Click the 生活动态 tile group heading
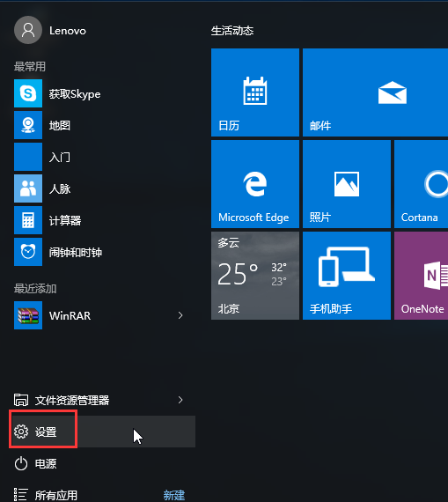This screenshot has height=502, width=448. coord(232,31)
